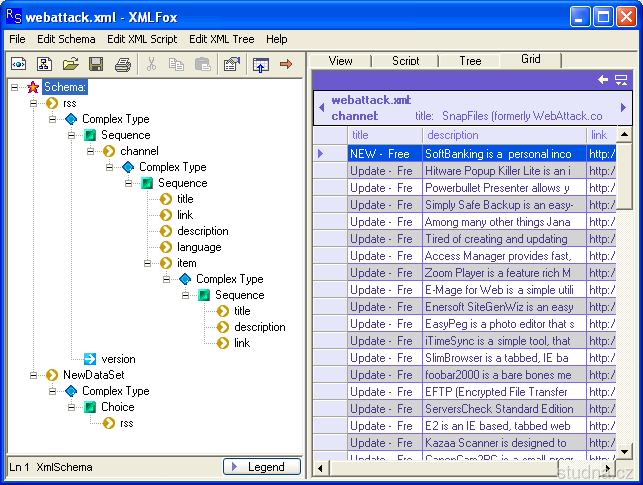Viewport: 643px width, 485px height.
Task: Click the Print toolbar icon
Action: [x=122, y=65]
